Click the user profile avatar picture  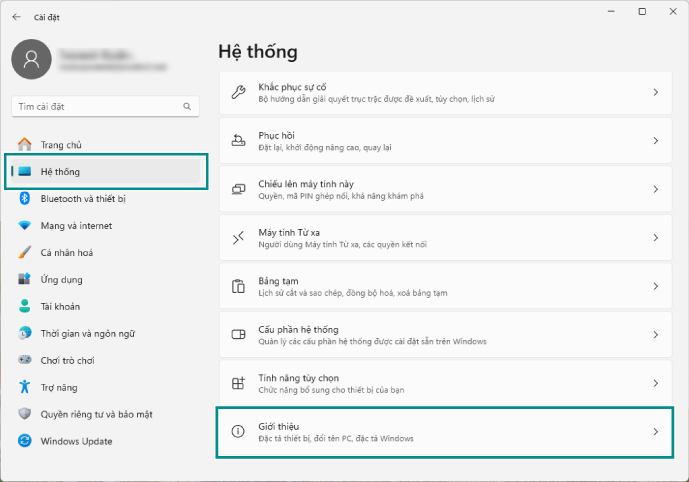[31, 60]
